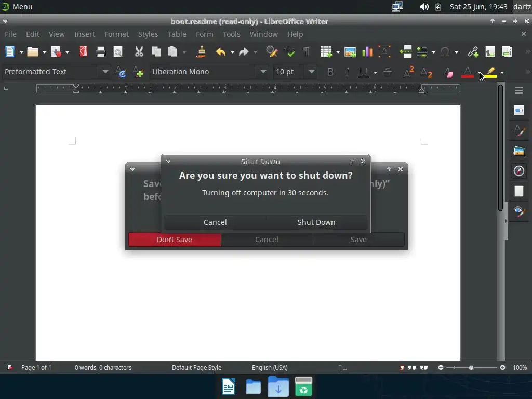Expand 10 pt font size dropdown

coord(312,72)
